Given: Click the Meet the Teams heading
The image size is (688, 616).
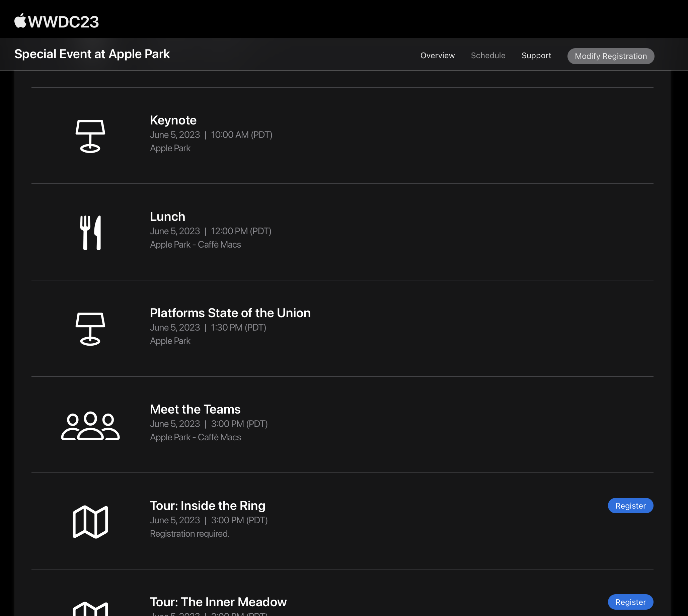Looking at the screenshot, I should (195, 410).
